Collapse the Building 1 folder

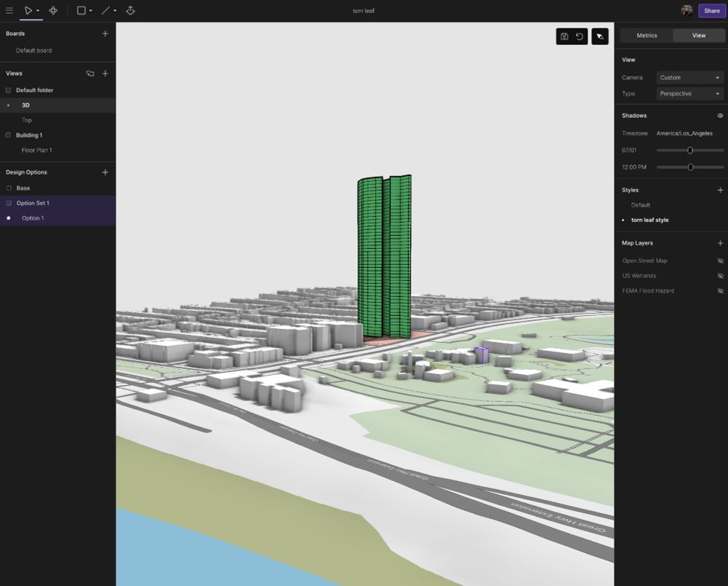(8, 135)
